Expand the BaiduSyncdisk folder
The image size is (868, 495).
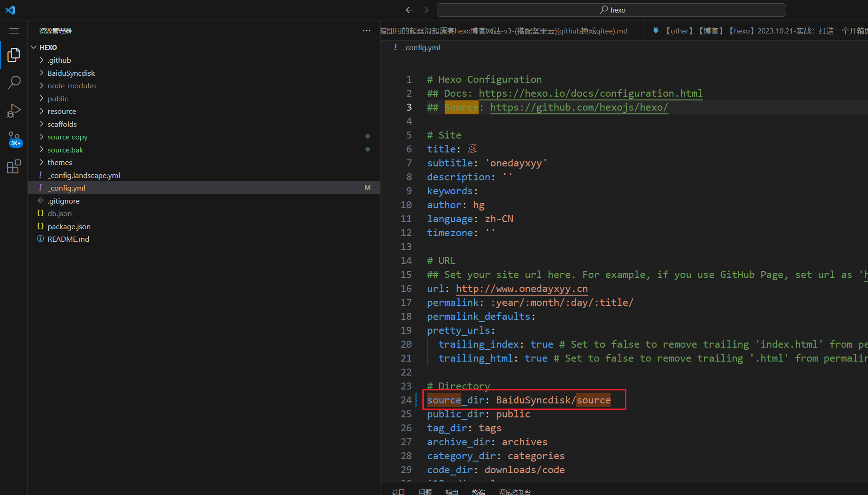[x=204, y=73]
